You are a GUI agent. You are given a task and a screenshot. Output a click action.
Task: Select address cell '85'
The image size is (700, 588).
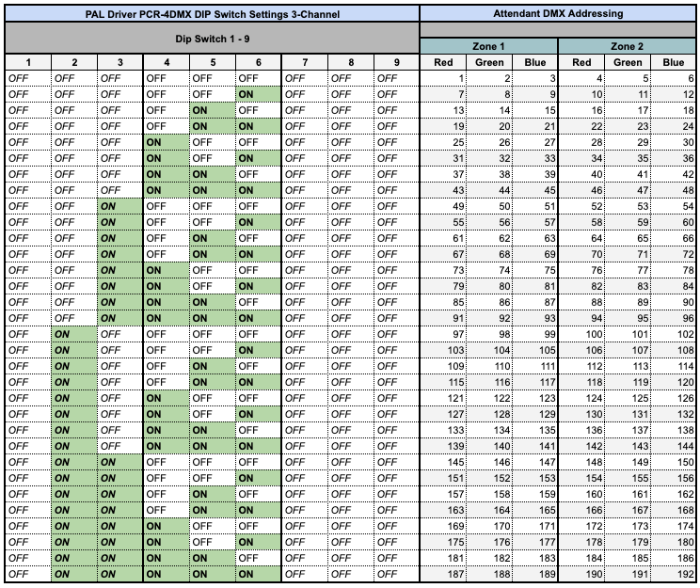pos(443,302)
